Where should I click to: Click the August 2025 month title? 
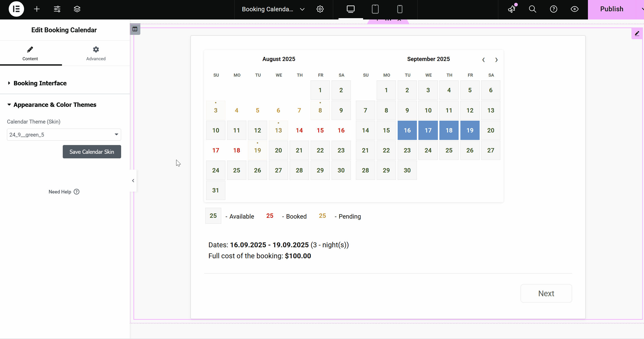(279, 59)
